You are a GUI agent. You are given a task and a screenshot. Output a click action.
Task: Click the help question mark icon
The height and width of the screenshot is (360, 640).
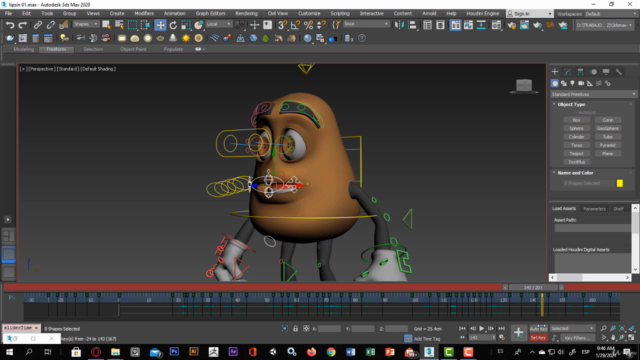pos(362,38)
